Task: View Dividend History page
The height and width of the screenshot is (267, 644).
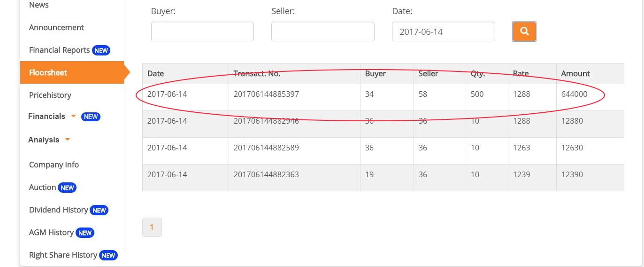Action: pyautogui.click(x=59, y=210)
